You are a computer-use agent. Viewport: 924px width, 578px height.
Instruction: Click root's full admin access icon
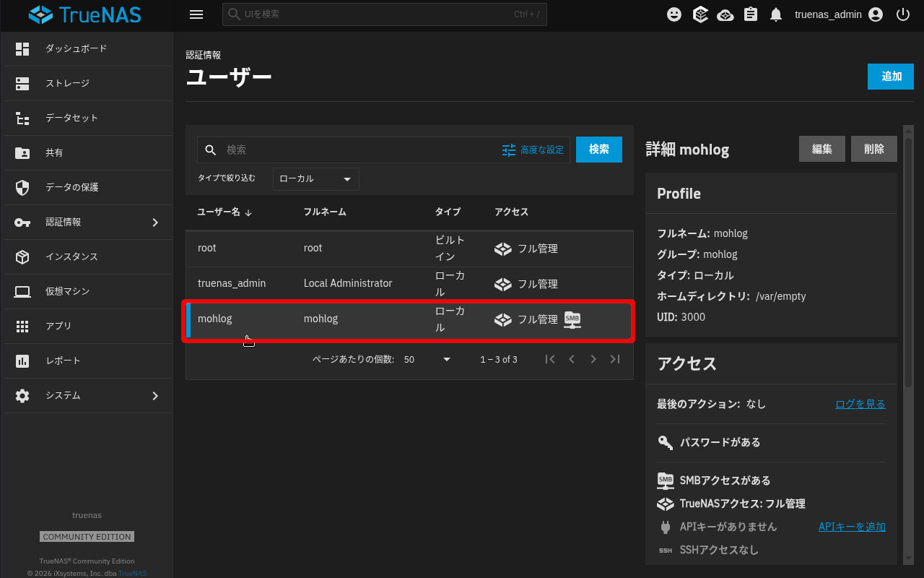[x=503, y=249]
